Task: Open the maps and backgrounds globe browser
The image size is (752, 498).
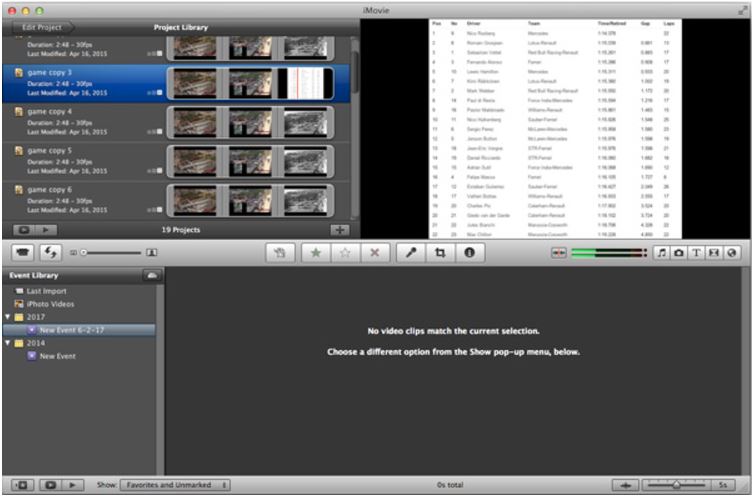Action: tap(731, 253)
